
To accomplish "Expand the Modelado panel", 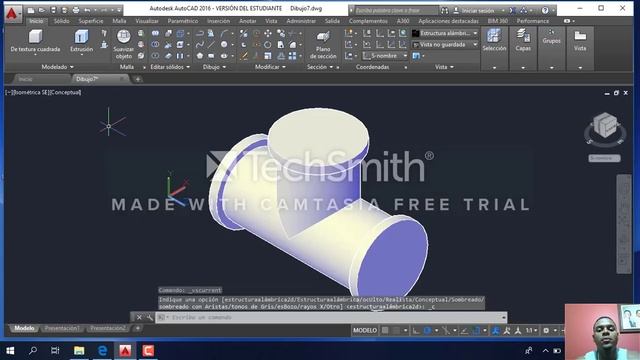I will [x=58, y=67].
